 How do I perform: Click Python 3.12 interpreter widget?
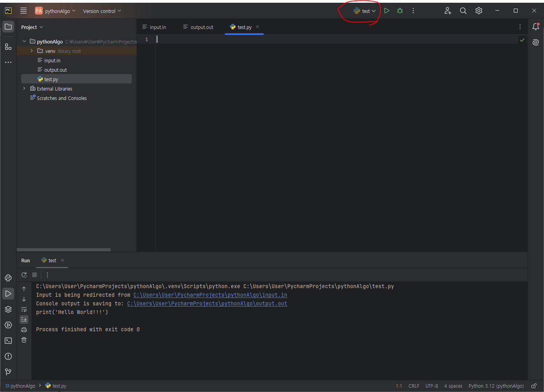pyautogui.click(x=496, y=386)
